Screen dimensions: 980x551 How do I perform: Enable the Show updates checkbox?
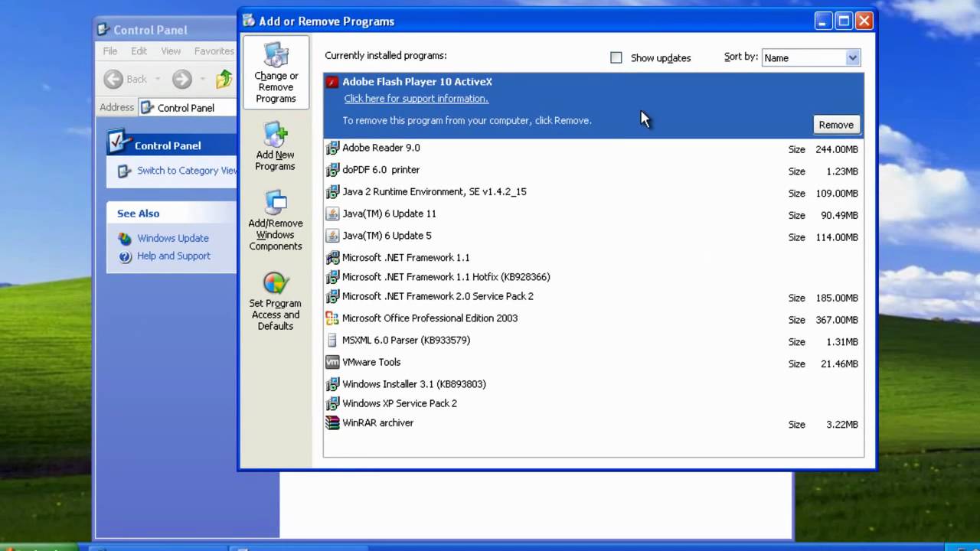616,57
